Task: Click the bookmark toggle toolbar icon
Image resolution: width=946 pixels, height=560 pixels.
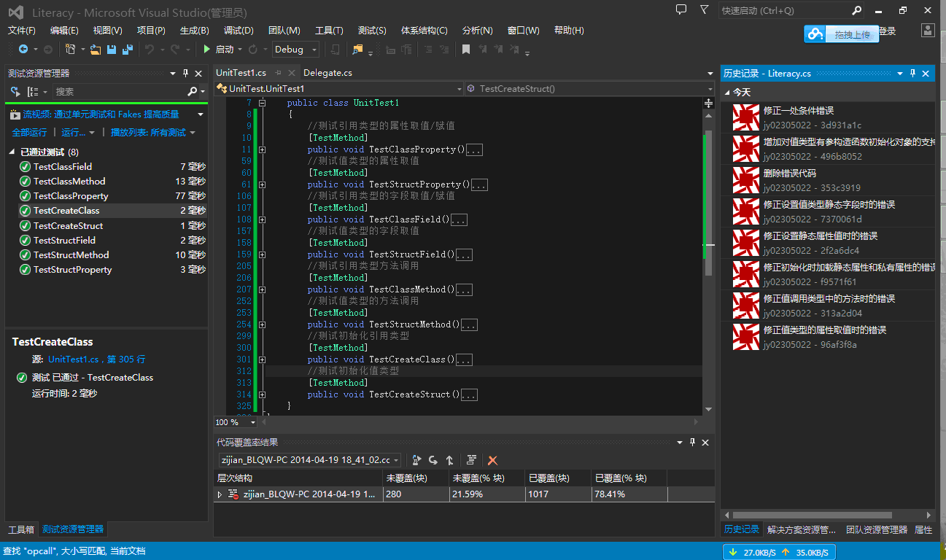Action: coord(465,49)
